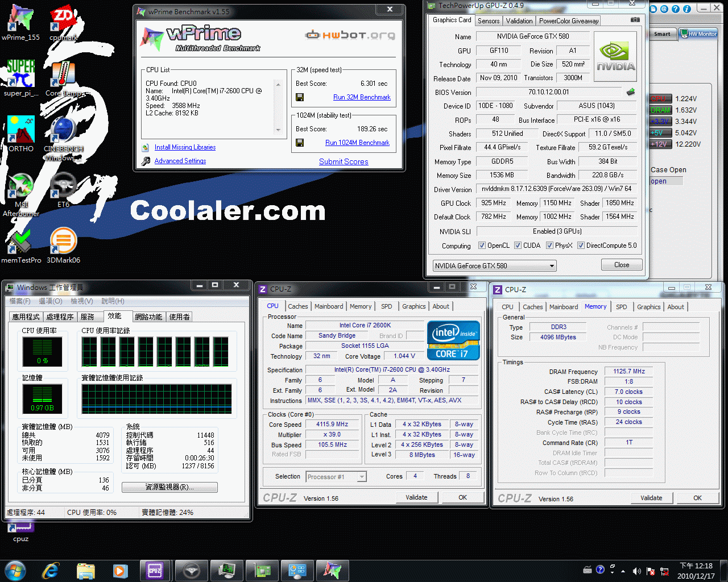Toggle the DirectCompute 5.0 checkbox

coord(581,246)
